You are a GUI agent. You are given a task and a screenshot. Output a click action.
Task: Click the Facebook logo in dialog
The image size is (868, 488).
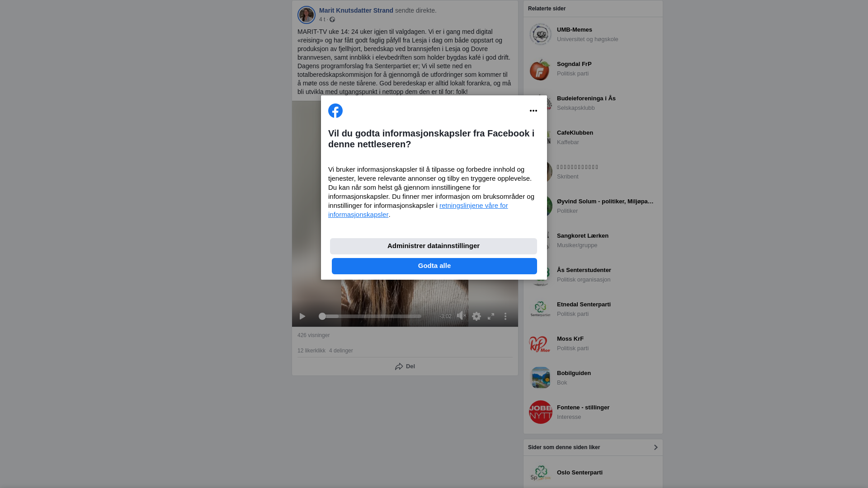(335, 111)
